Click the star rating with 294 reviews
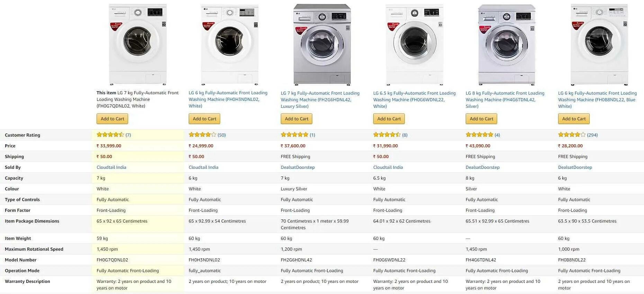 click(x=572, y=135)
